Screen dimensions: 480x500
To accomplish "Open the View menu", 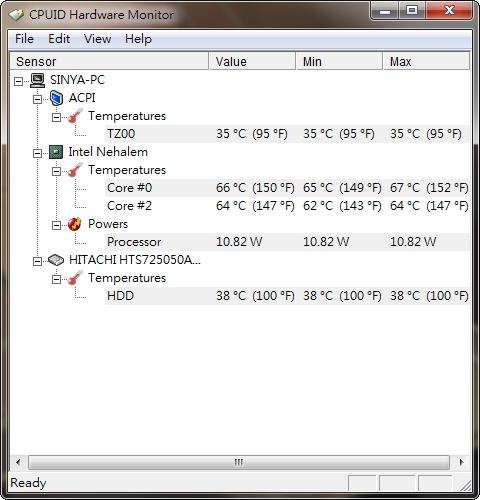I will click(97, 39).
